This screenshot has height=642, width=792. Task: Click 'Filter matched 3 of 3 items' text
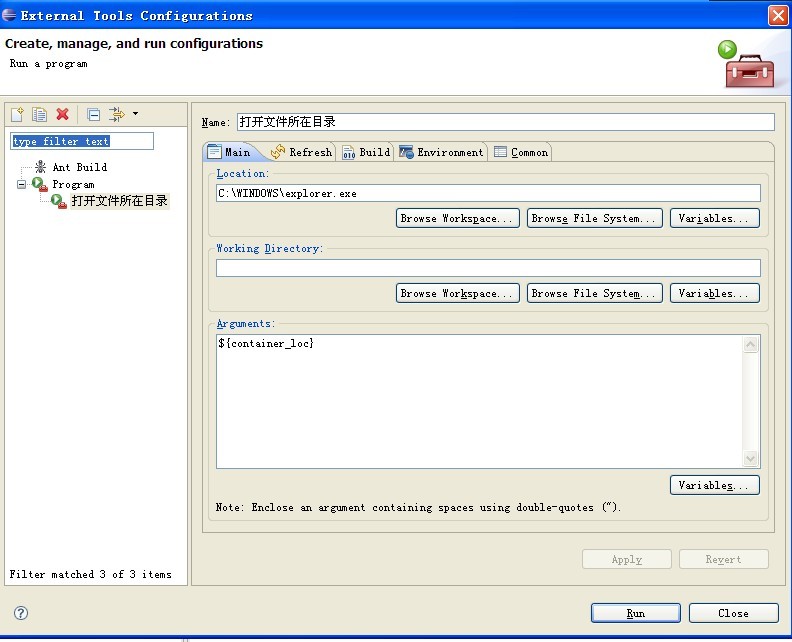pyautogui.click(x=90, y=574)
